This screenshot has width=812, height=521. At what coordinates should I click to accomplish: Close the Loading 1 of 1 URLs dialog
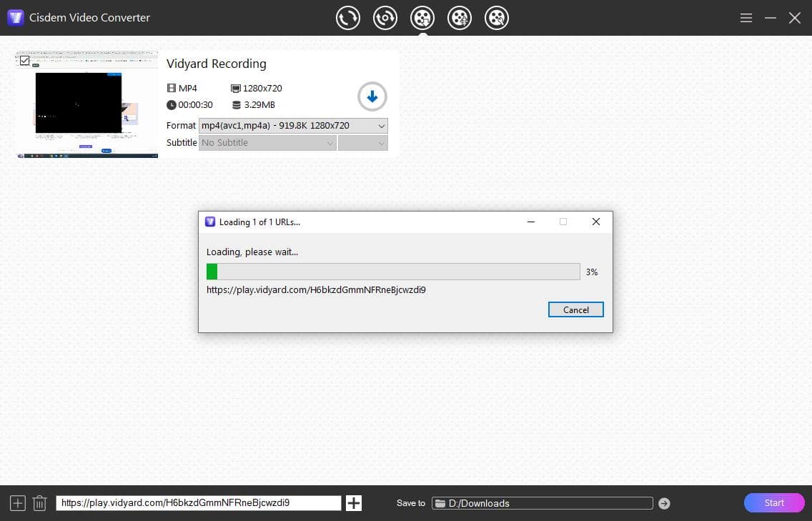[x=596, y=222]
